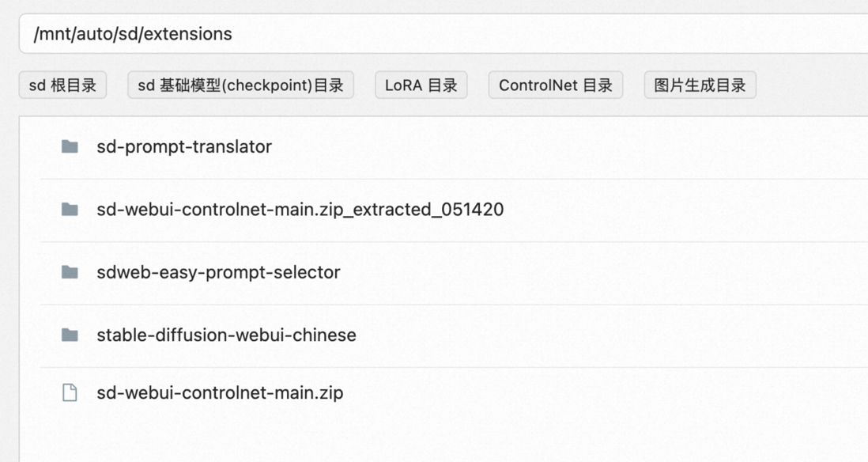
Task: Open the stable-diffusion-webui-chinese folder name
Action: (x=226, y=335)
